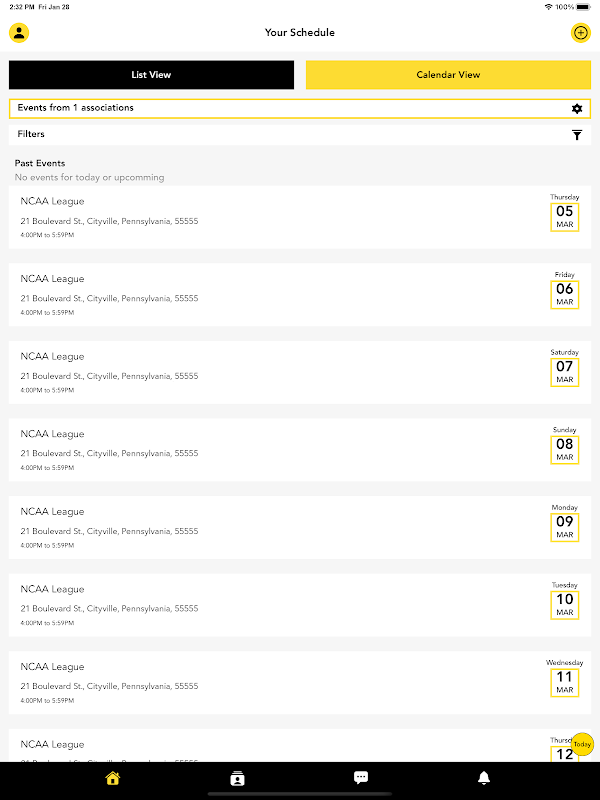Image resolution: width=600 pixels, height=800 pixels.
Task: Open the notifications bell icon
Action: (484, 778)
